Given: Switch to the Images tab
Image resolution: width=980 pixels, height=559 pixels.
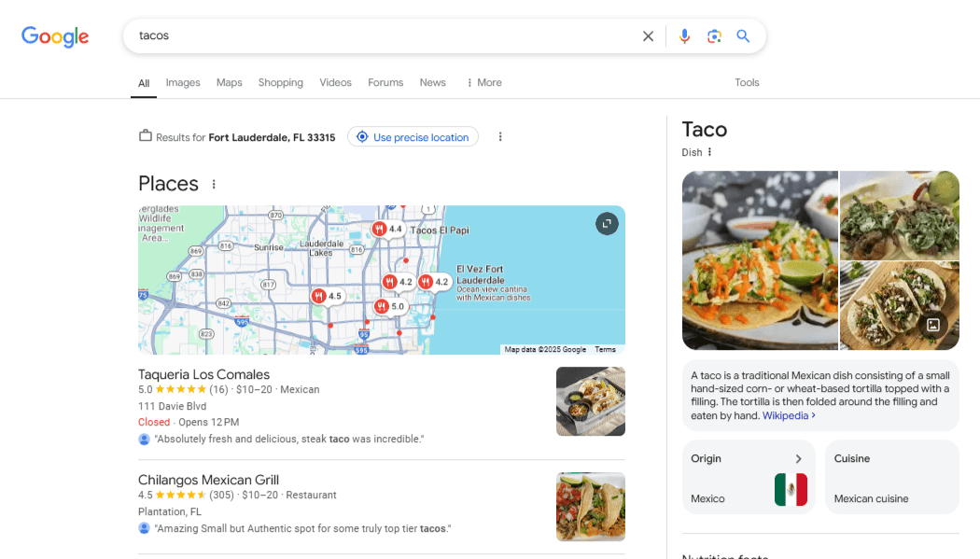Looking at the screenshot, I should [183, 82].
